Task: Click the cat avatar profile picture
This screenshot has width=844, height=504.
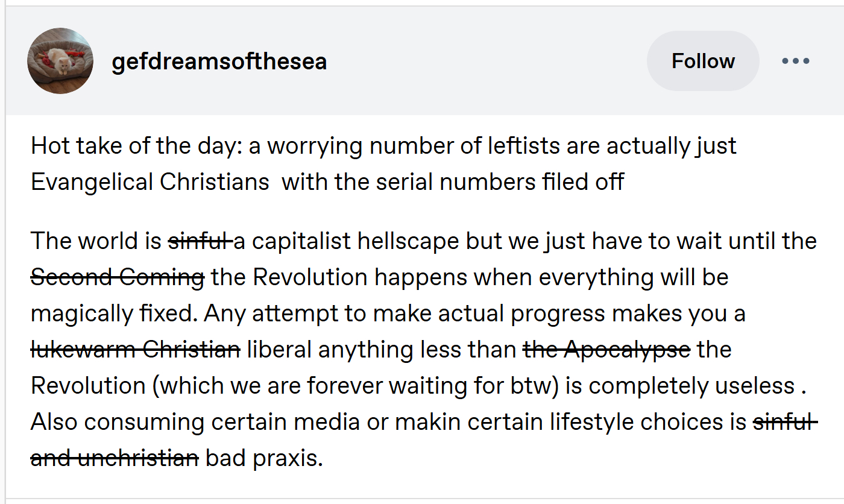Action: tap(60, 61)
